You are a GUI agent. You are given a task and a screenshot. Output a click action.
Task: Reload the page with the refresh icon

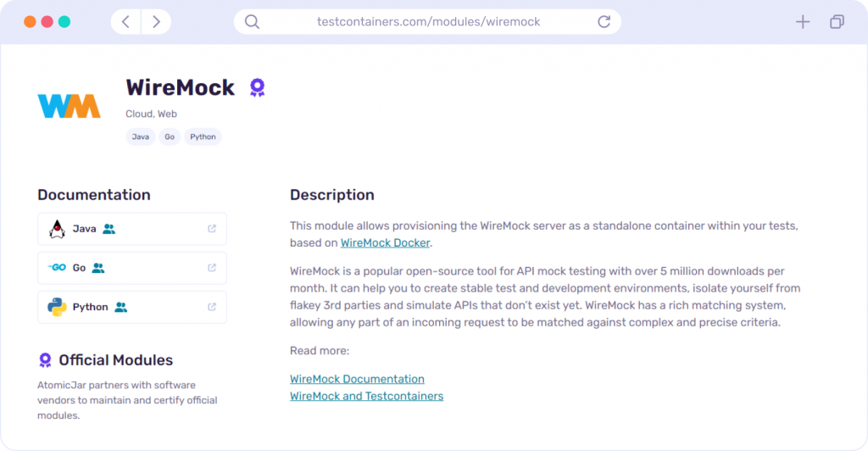point(604,21)
